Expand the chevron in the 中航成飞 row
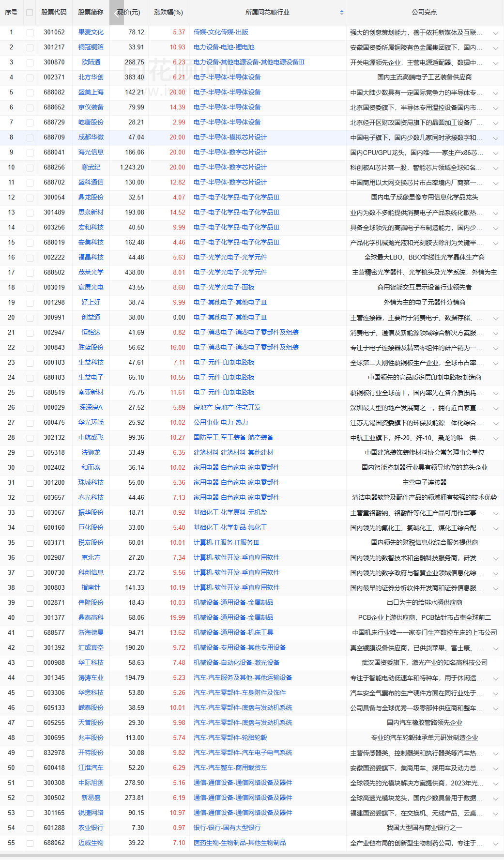The width and height of the screenshot is (504, 860). [495, 438]
